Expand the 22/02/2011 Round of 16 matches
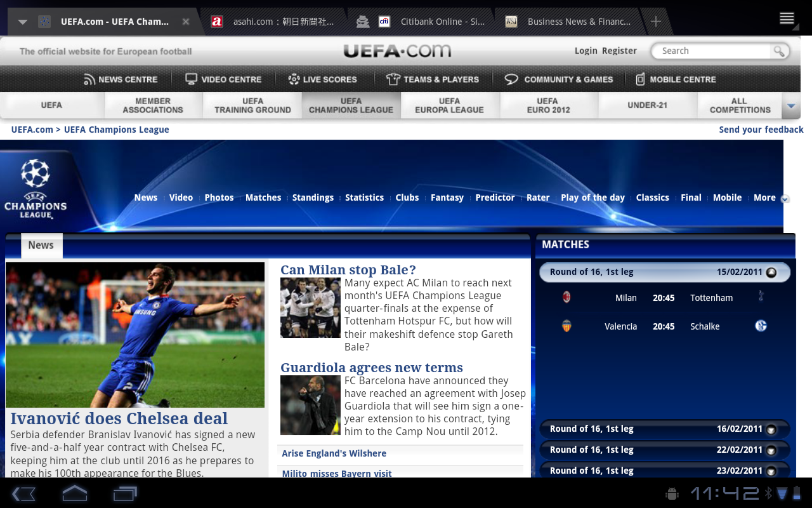The height and width of the screenshot is (508, 812). click(771, 450)
